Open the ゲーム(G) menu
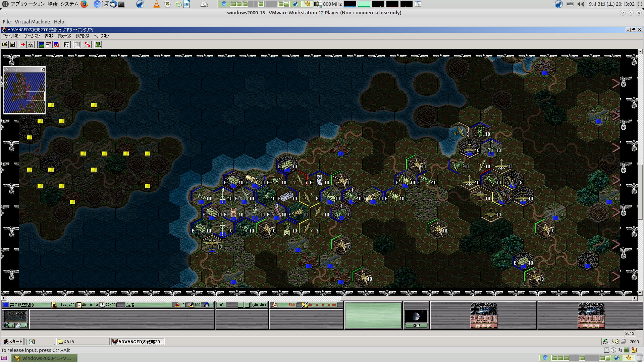 (x=32, y=36)
